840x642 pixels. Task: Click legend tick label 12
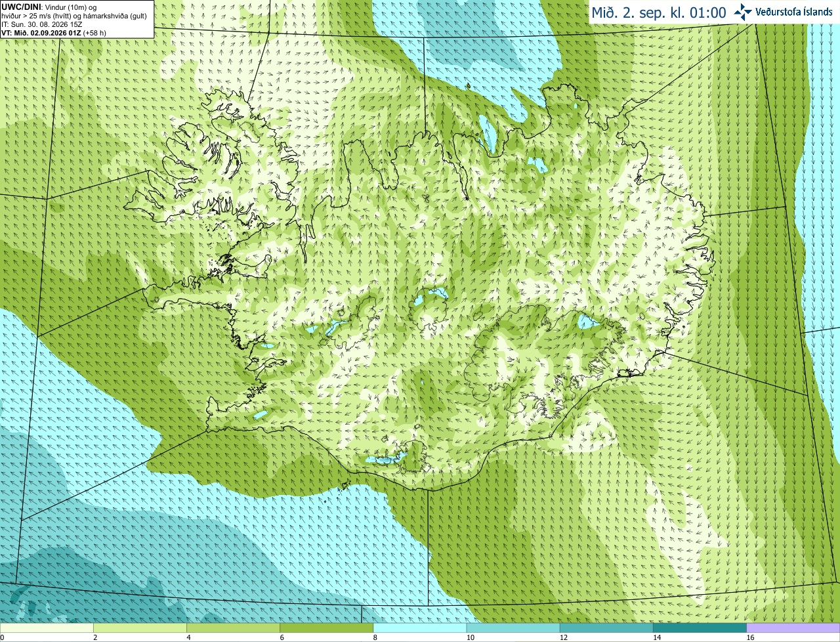[x=564, y=637]
